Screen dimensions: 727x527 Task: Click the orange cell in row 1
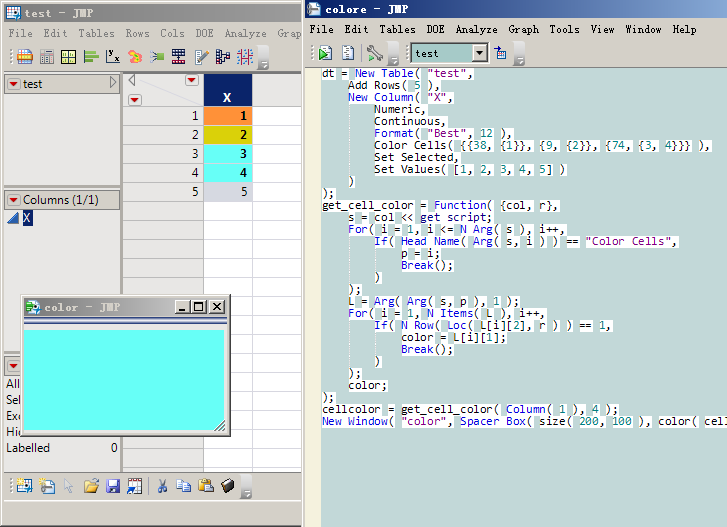[x=227, y=116]
